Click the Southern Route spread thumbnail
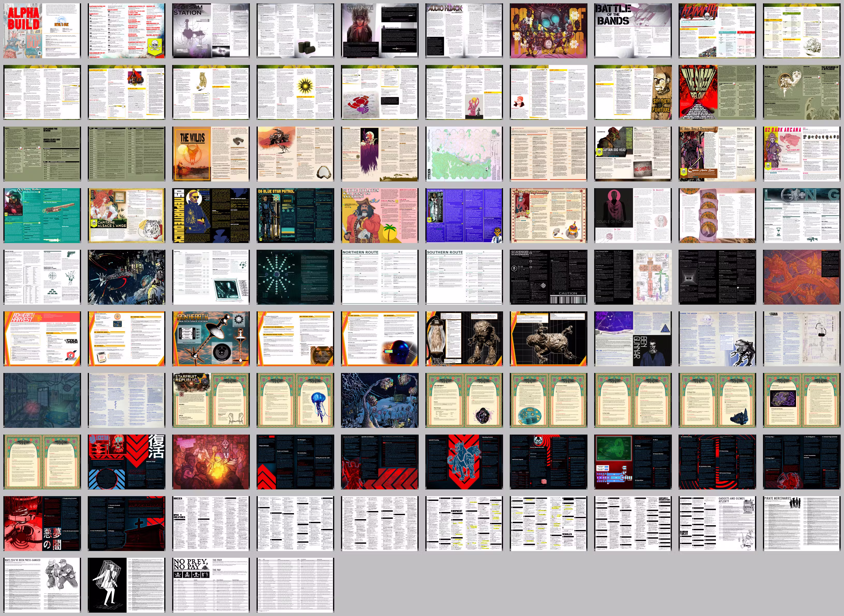The width and height of the screenshot is (844, 616). click(x=464, y=277)
